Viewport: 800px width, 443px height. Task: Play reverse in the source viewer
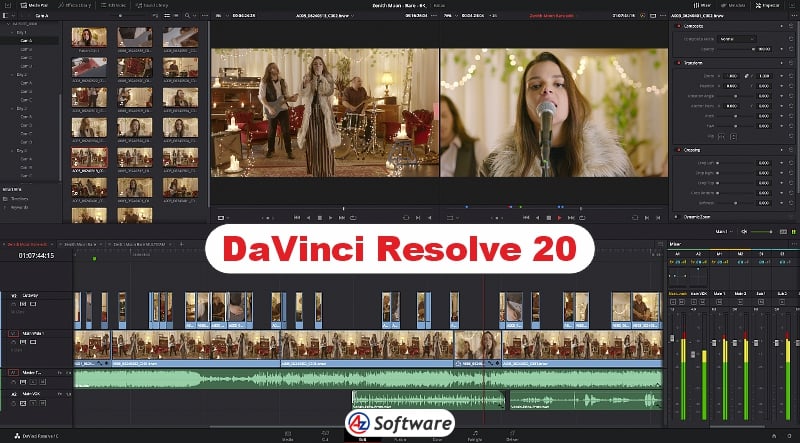coord(308,218)
